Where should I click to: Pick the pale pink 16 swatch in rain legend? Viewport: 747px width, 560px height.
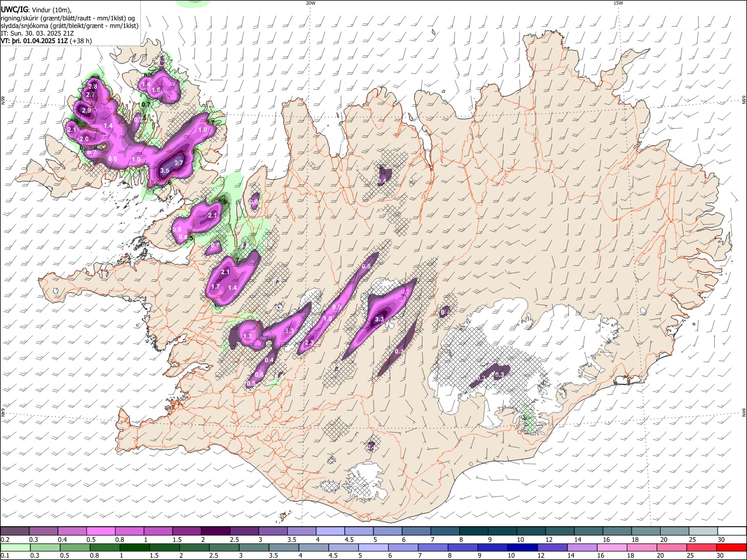click(611, 547)
